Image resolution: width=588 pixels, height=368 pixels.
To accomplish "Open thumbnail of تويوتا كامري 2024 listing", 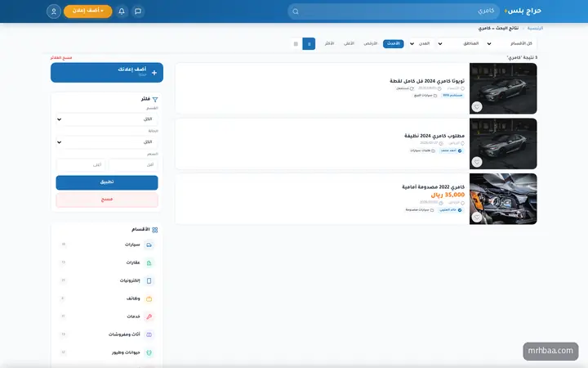I will click(503, 88).
